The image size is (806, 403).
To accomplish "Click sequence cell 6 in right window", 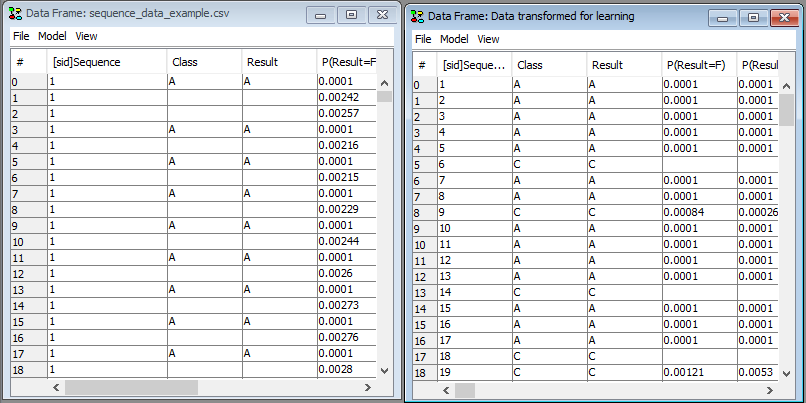I will [474, 164].
